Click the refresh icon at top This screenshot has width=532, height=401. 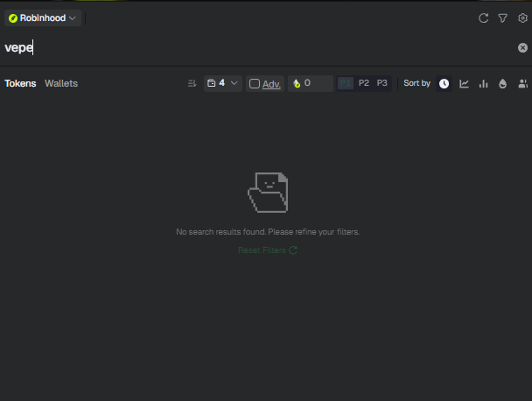(x=484, y=18)
